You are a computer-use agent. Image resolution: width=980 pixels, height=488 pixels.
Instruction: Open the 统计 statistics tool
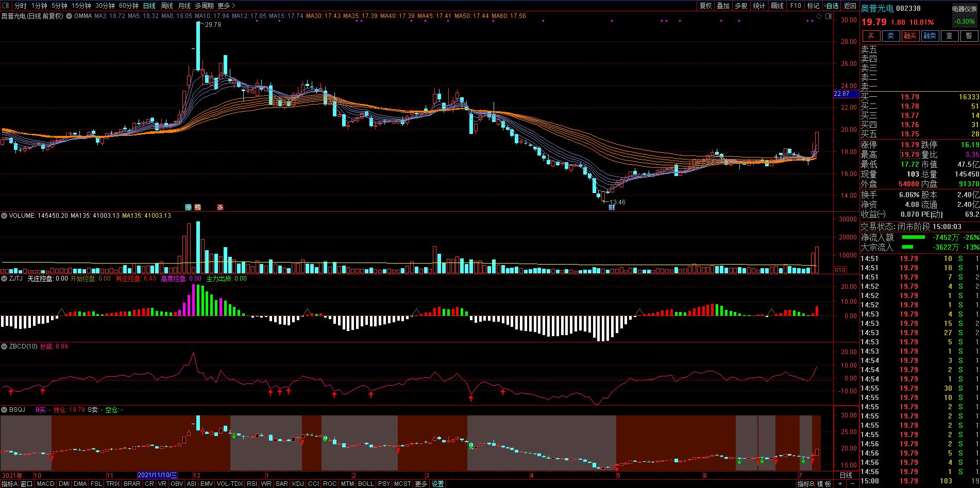pyautogui.click(x=759, y=6)
